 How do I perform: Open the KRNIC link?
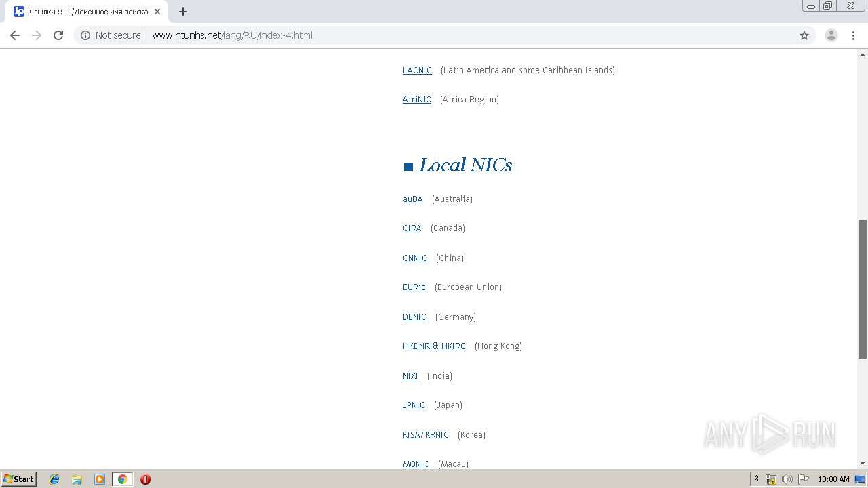(x=437, y=434)
